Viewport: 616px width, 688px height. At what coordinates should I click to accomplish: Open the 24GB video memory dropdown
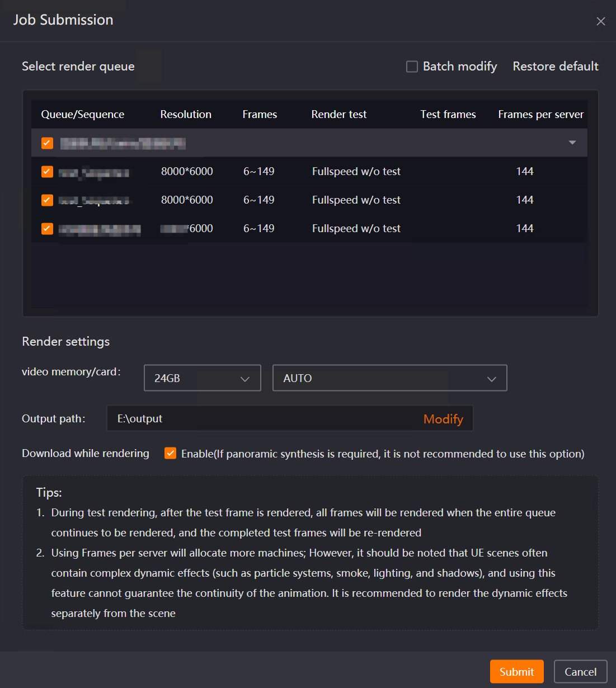pyautogui.click(x=203, y=378)
